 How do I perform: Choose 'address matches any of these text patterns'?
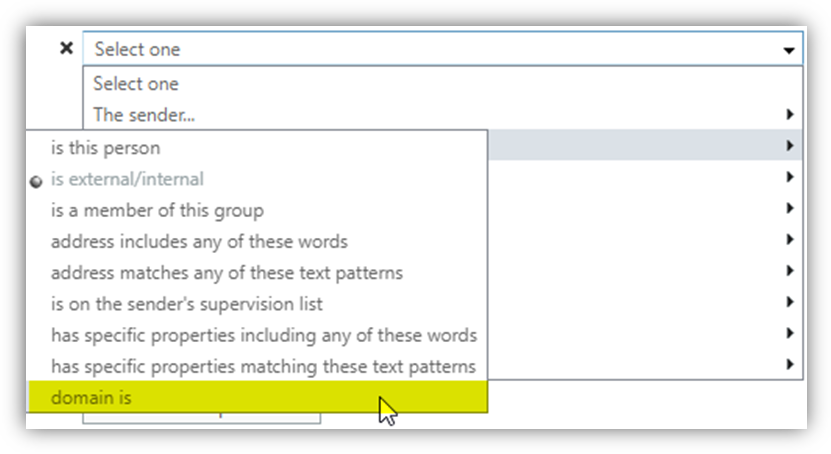pos(226,272)
